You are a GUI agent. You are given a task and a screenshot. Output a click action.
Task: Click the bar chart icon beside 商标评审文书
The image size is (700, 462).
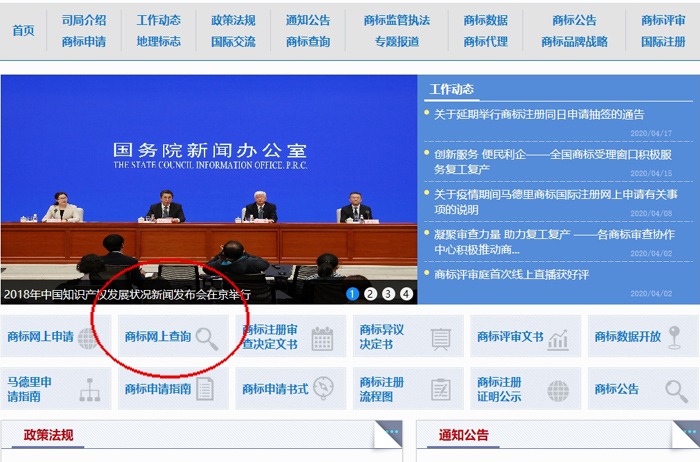coord(558,340)
